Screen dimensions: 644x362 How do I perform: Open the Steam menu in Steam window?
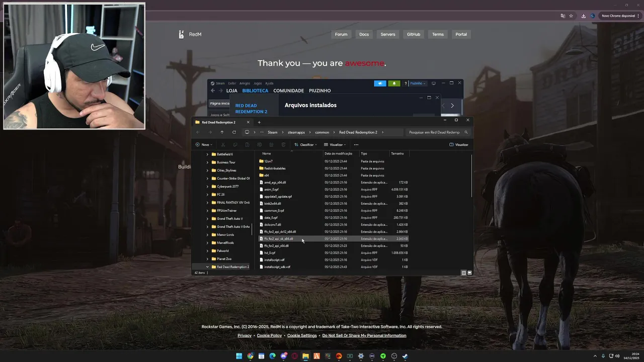(220, 83)
